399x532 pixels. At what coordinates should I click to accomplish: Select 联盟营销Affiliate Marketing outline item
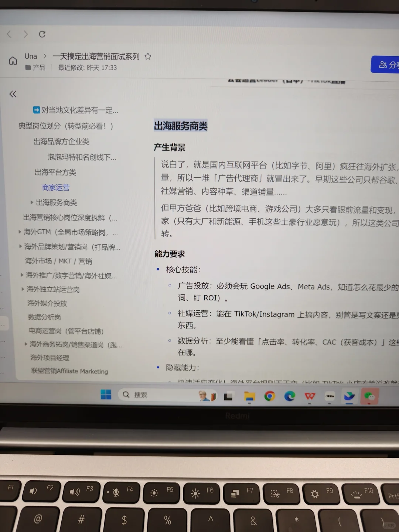70,371
